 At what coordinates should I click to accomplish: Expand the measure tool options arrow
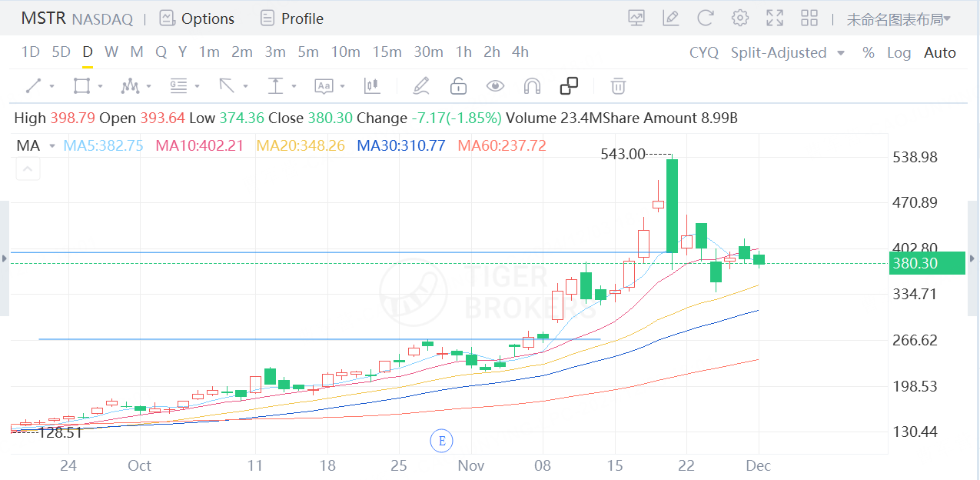click(294, 87)
